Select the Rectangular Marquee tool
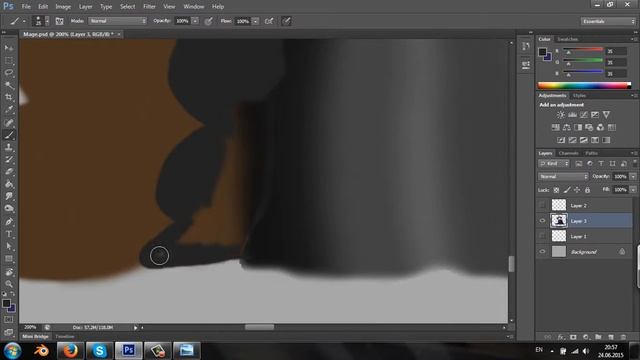 click(9, 60)
